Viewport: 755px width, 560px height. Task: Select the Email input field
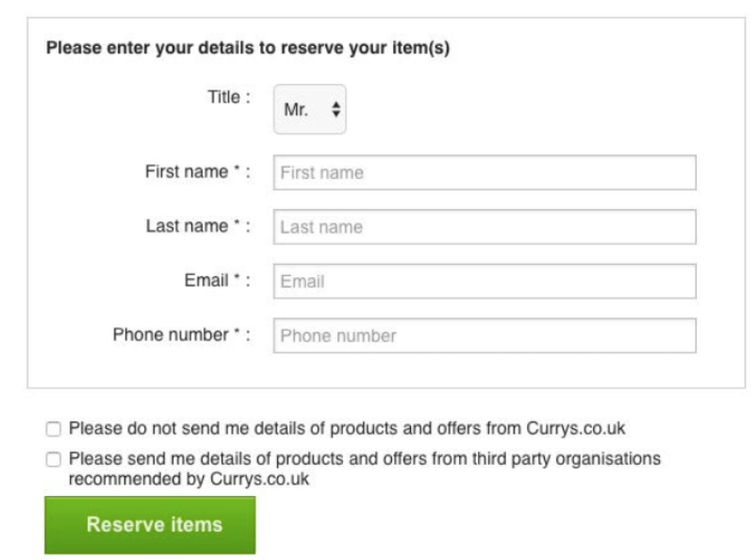point(484,281)
